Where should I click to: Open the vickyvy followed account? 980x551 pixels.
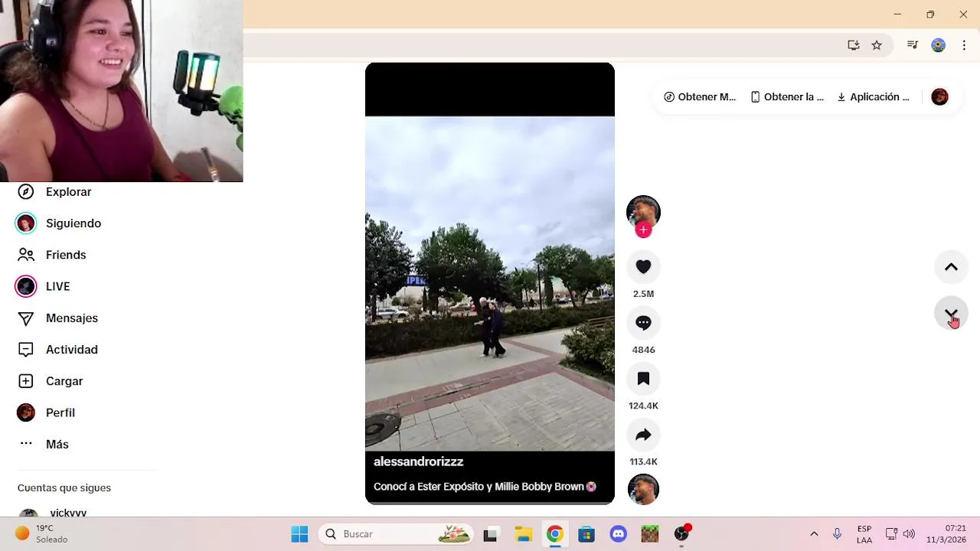coord(68,513)
